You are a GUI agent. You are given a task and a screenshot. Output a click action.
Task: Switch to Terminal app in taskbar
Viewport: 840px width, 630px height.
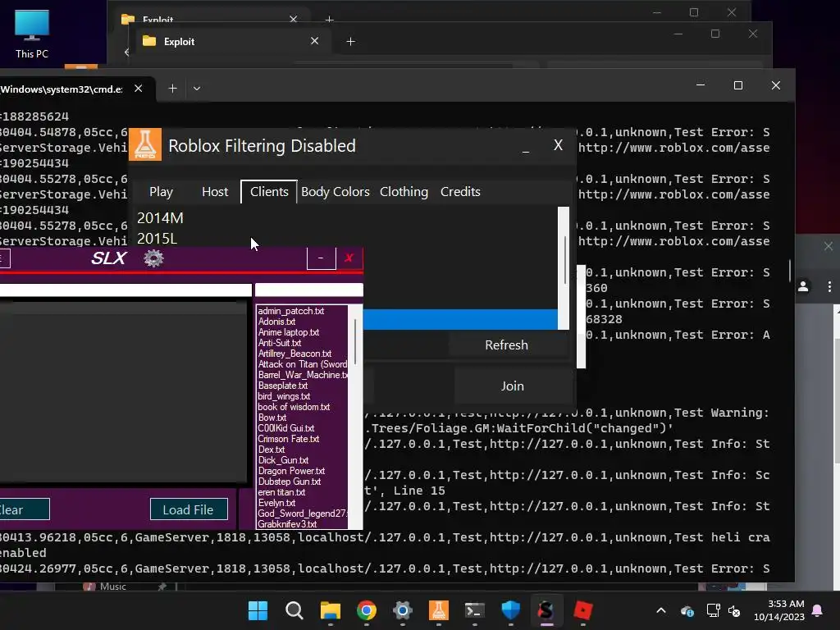tap(475, 610)
